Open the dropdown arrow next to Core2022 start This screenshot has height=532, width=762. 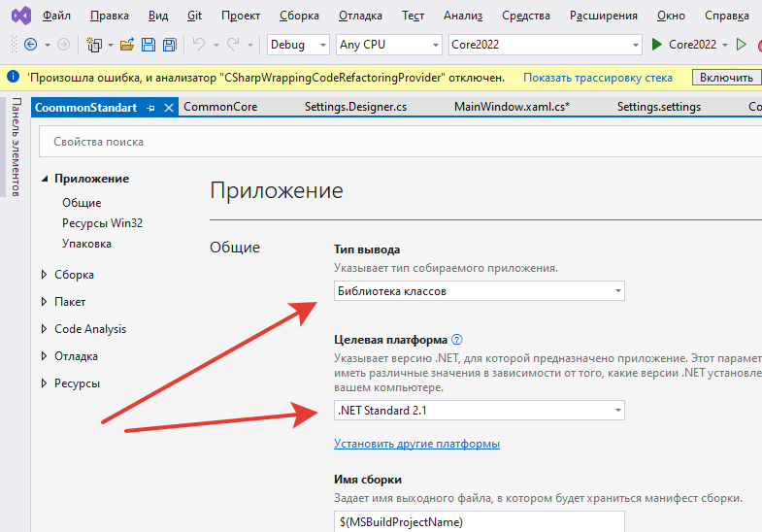[724, 46]
